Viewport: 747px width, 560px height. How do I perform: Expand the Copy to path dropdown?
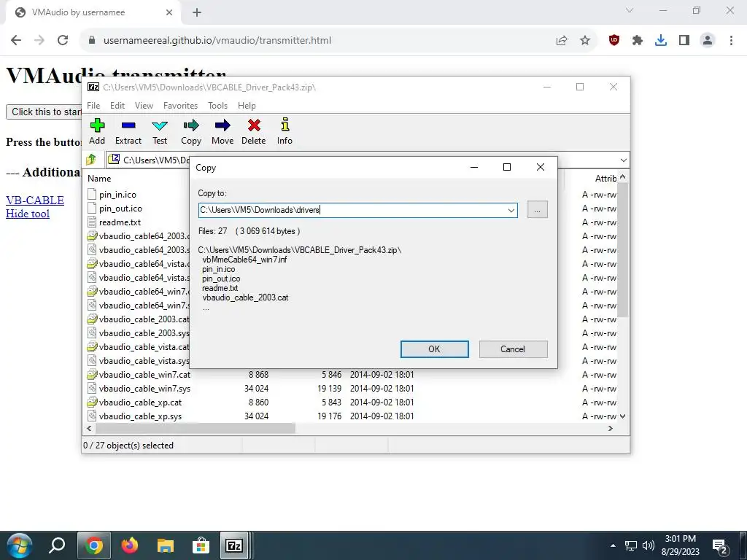point(511,210)
